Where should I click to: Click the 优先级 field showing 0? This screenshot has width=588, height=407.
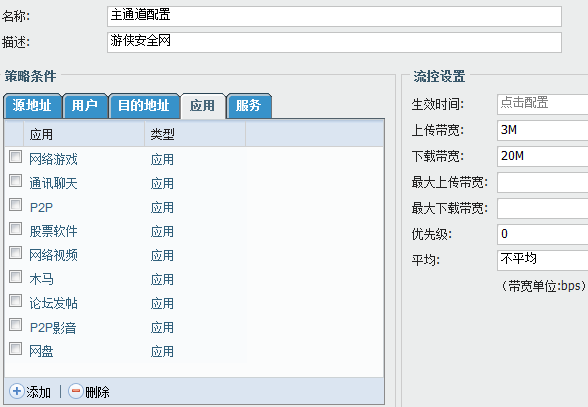point(543,234)
